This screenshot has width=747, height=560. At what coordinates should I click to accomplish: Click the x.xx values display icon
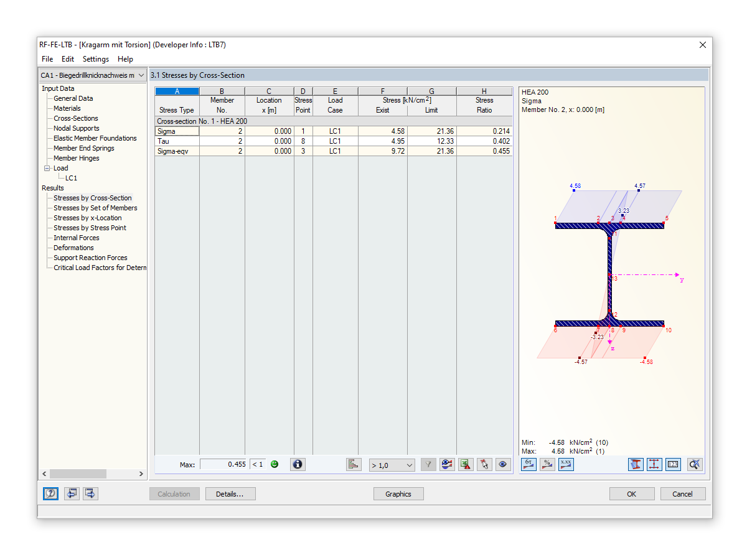(x=566, y=464)
